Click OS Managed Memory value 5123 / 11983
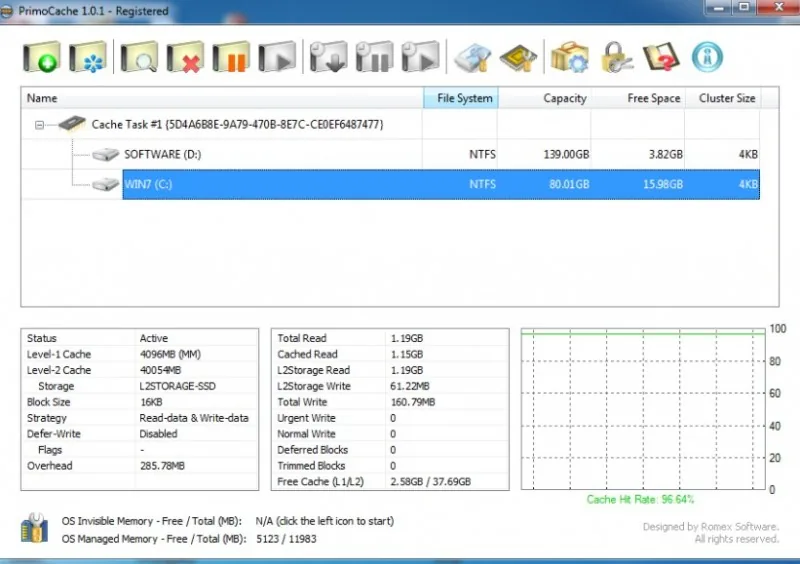This screenshot has height=564, width=800. point(286,539)
